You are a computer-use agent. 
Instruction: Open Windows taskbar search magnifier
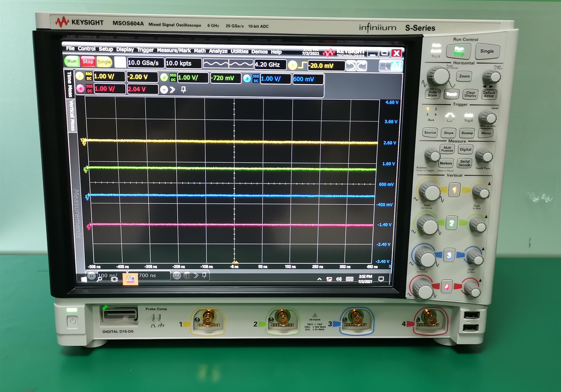99,279
